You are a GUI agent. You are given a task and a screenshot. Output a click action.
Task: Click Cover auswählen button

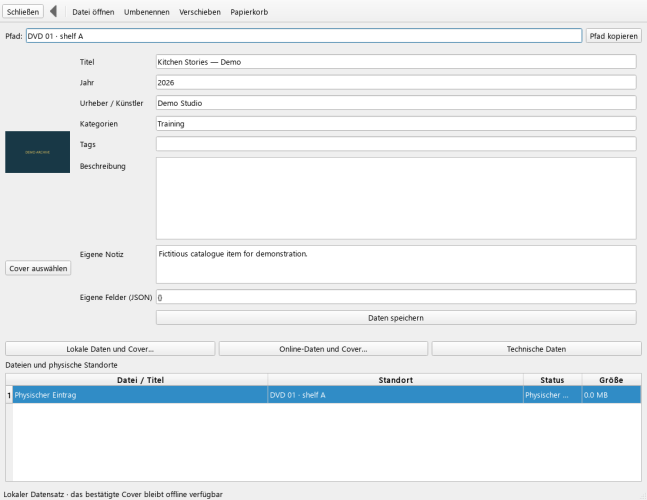click(x=38, y=268)
